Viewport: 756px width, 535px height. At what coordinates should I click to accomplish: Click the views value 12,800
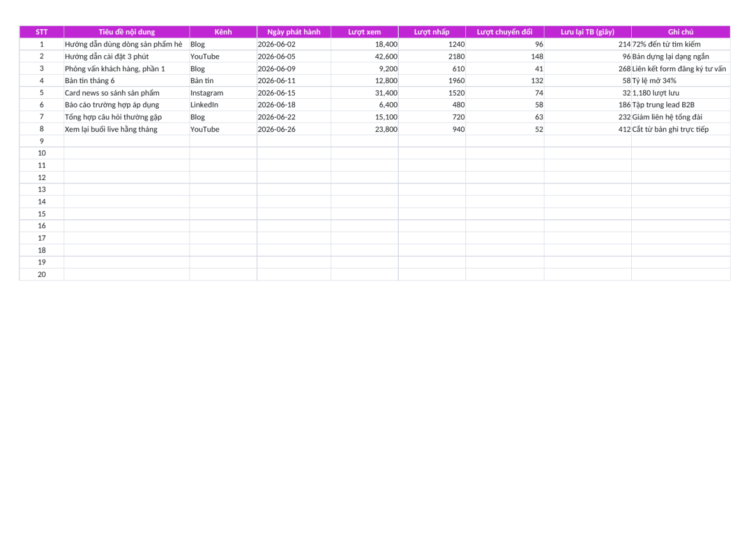pos(364,81)
